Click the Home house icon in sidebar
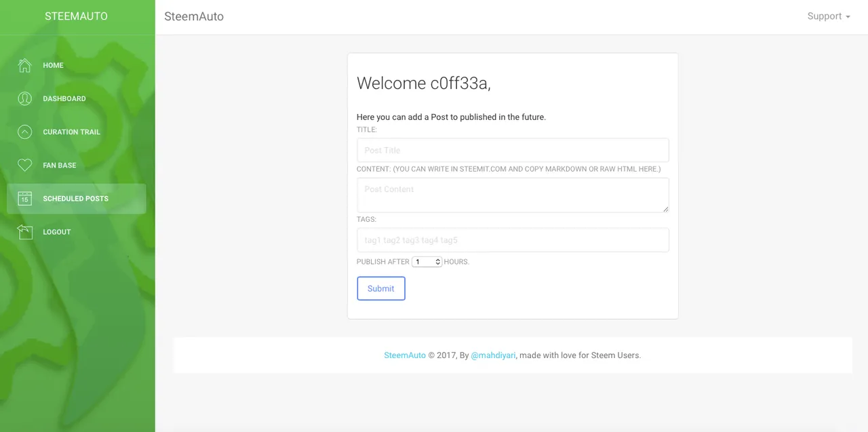The width and height of the screenshot is (868, 432). (x=24, y=65)
